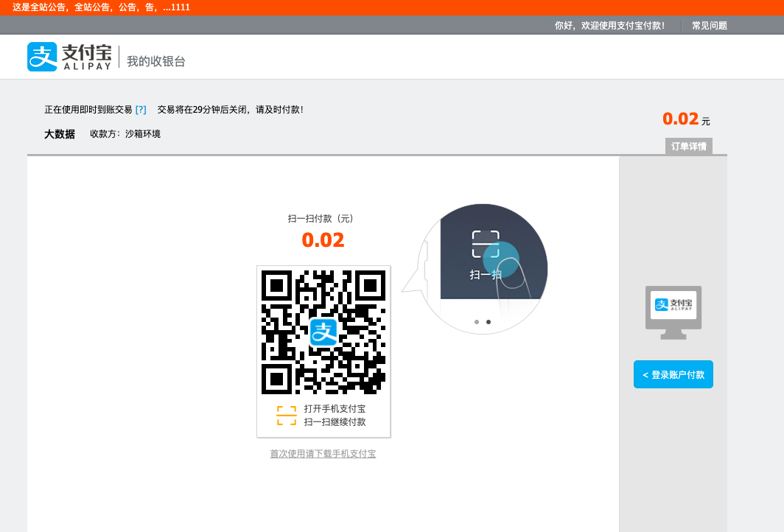
Task: Select the lighter inactive carousel dot
Action: click(x=477, y=322)
